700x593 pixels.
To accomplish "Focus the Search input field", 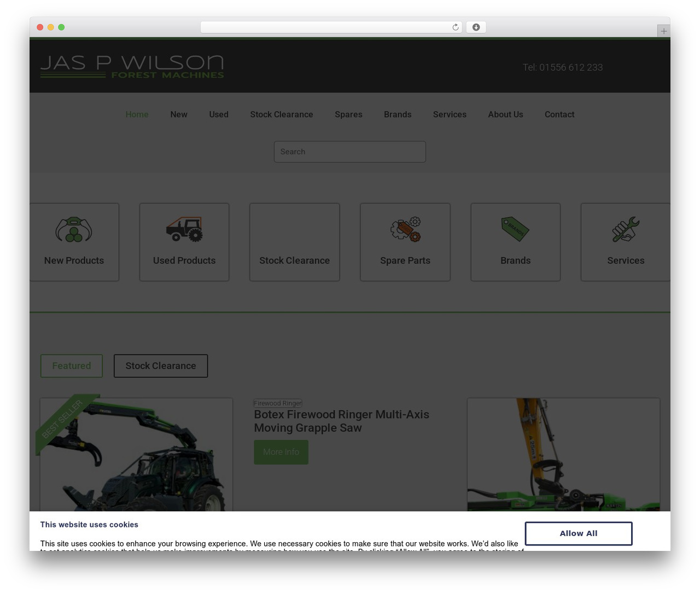I will point(350,152).
